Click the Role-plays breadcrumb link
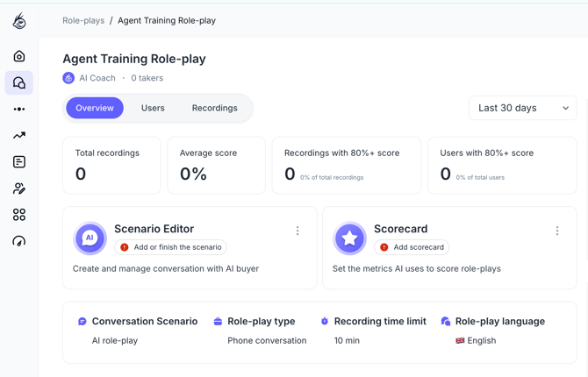Screen dimensions: 588x377 [83, 20]
